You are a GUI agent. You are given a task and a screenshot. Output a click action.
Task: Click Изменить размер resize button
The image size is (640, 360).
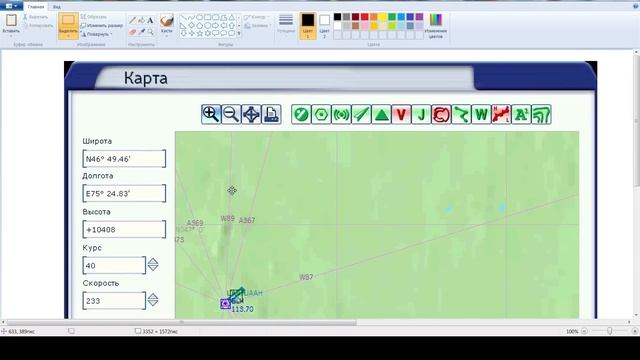pos(102,25)
